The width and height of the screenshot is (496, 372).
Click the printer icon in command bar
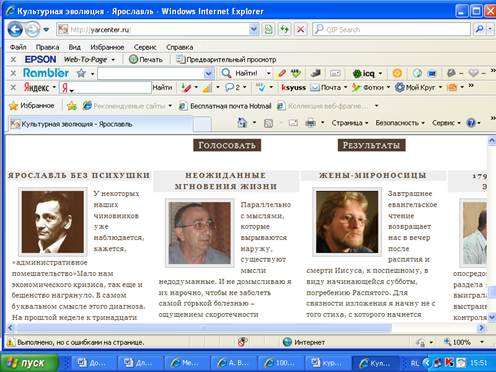click(x=310, y=123)
